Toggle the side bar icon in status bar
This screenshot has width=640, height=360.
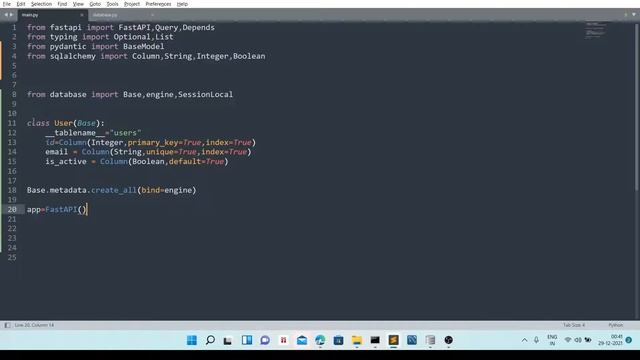click(x=7, y=325)
